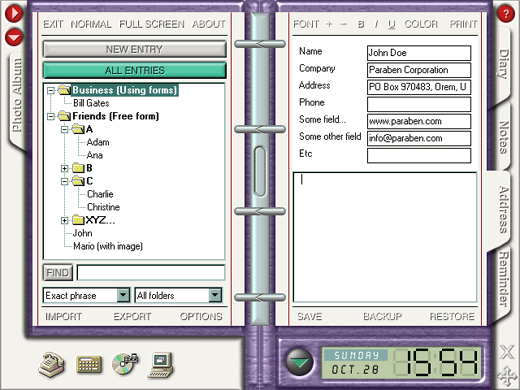520x390 pixels.
Task: Toggle italic formatting I
Action: pos(376,24)
